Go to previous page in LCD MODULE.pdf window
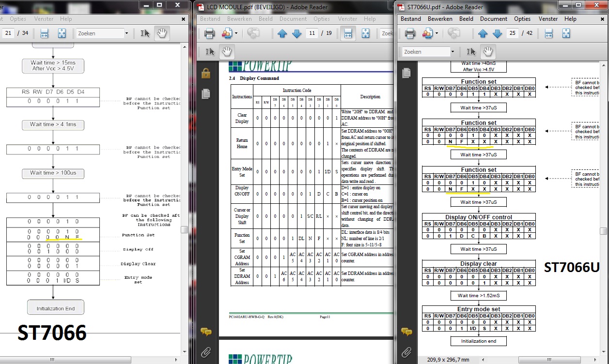The width and height of the screenshot is (609, 364). [x=282, y=33]
